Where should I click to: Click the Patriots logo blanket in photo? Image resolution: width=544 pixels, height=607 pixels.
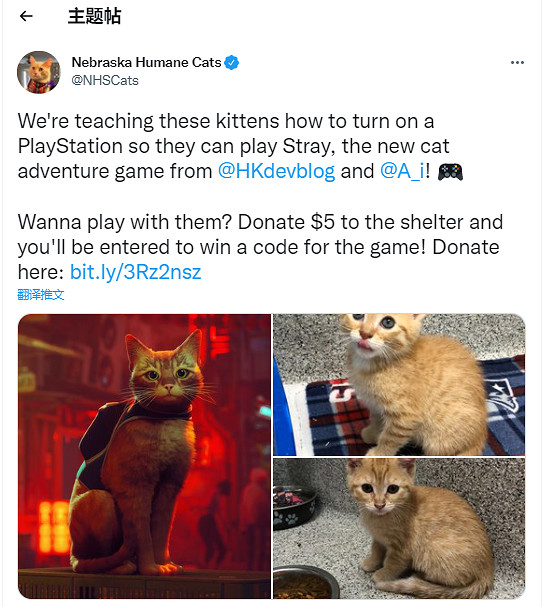pyautogui.click(x=504, y=393)
